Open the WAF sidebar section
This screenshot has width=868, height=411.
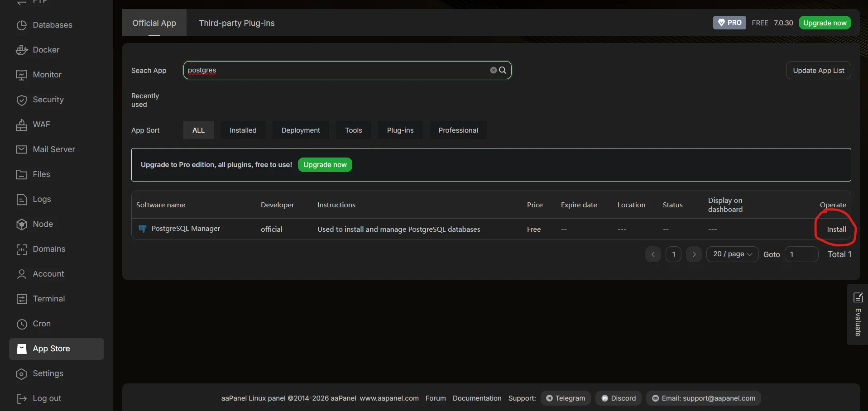(41, 124)
